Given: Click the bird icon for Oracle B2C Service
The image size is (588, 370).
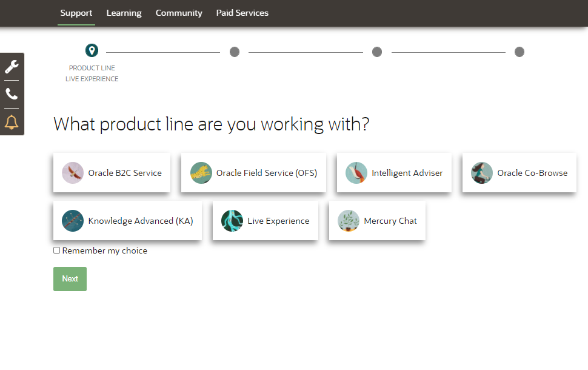Looking at the screenshot, I should (73, 173).
